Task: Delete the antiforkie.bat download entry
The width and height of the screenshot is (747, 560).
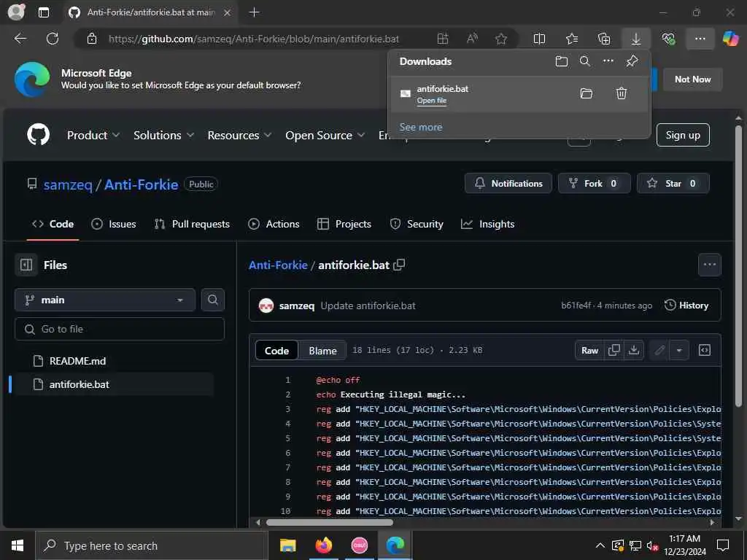Action: pos(622,93)
